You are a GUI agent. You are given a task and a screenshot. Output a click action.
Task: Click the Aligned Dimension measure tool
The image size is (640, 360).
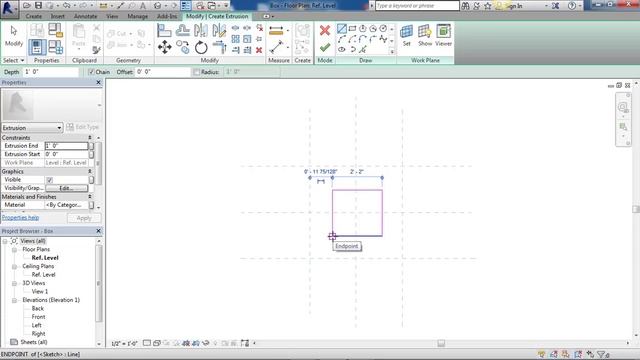coord(276,31)
